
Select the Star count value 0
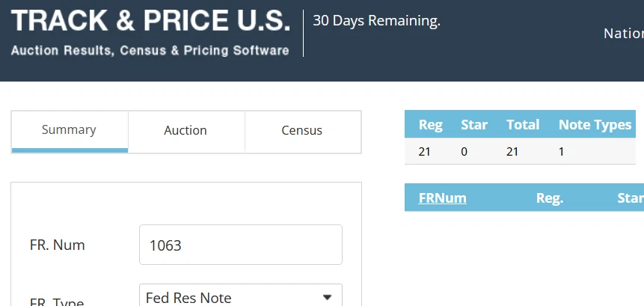click(464, 152)
